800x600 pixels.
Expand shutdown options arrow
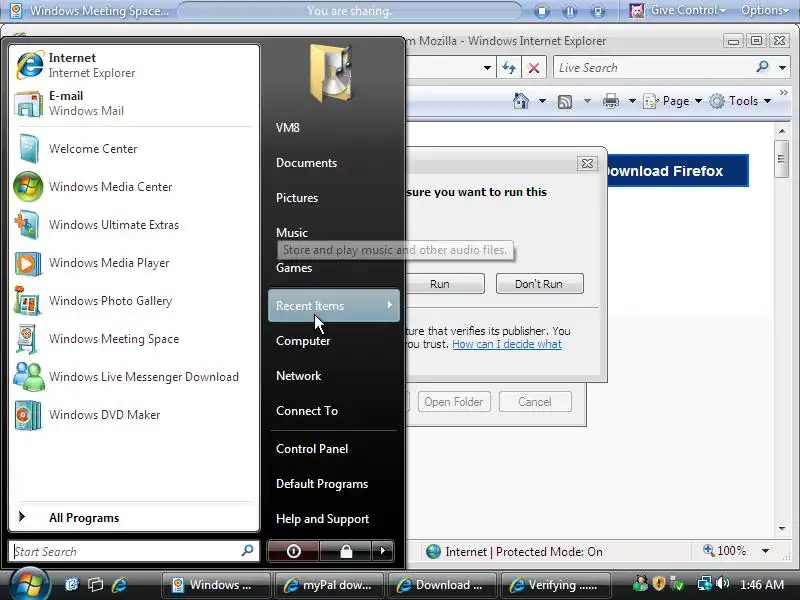383,551
